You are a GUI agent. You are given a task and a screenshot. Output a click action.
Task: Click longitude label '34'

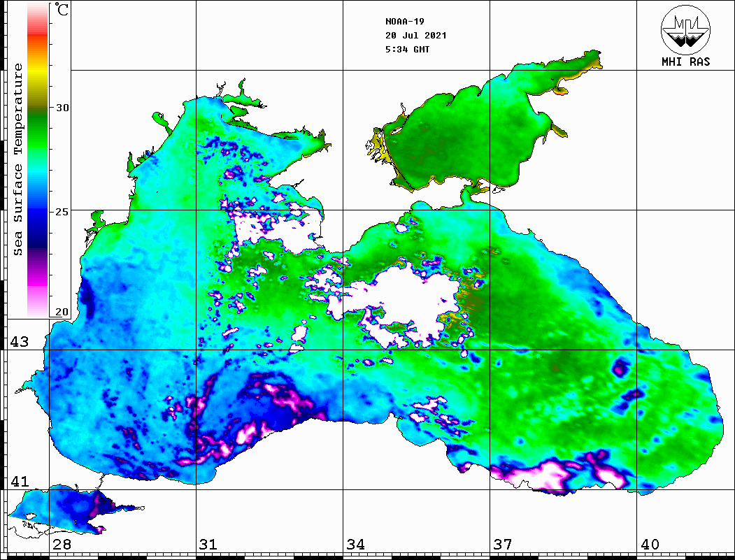tap(356, 544)
